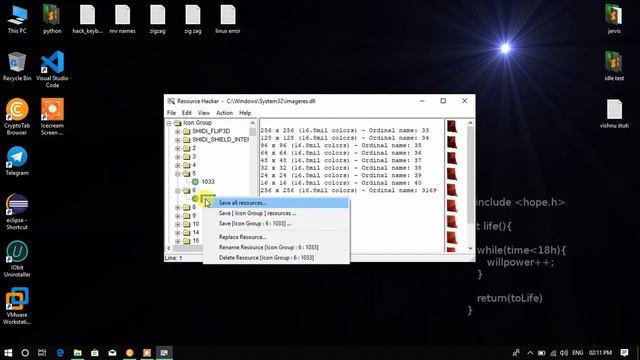Image resolution: width=640 pixels, height=360 pixels.
Task: Choose Save all resources...
Action: tap(276, 203)
